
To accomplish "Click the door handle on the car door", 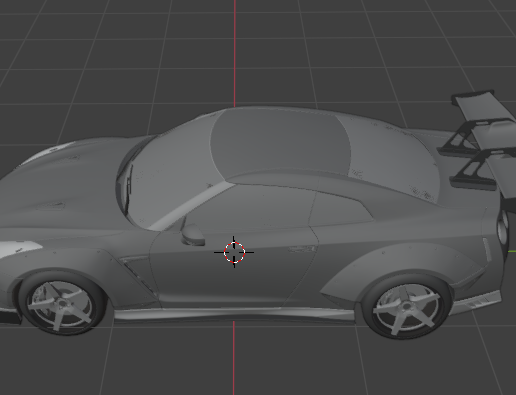I will [302, 249].
